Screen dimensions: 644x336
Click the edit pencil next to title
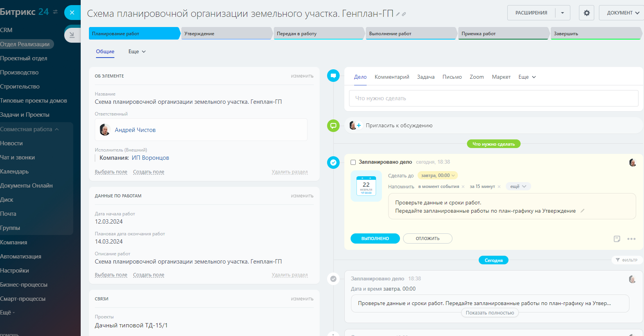[x=398, y=14]
